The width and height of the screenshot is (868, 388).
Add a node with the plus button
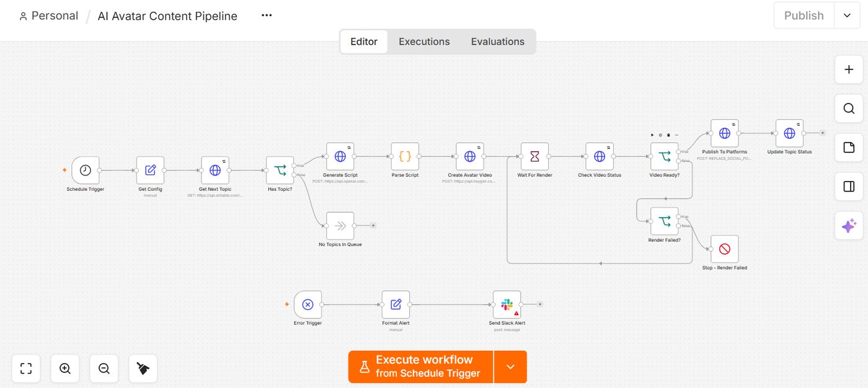coord(849,70)
